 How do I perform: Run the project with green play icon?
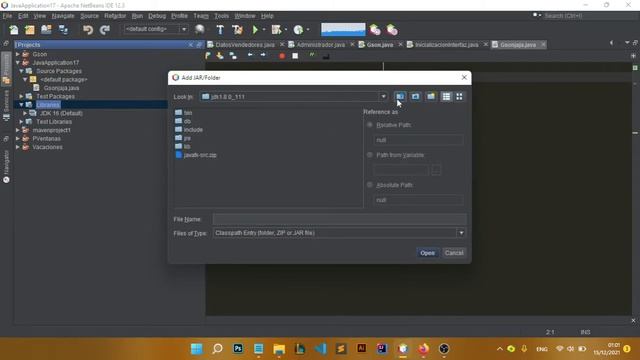(x=256, y=30)
